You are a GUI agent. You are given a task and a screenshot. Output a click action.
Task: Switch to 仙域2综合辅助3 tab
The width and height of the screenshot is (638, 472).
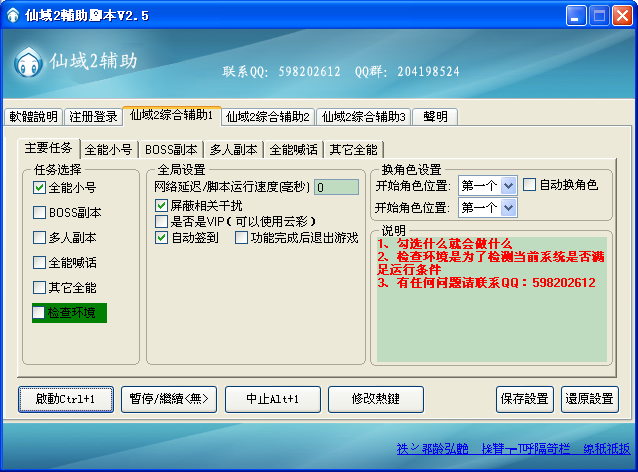click(x=364, y=117)
